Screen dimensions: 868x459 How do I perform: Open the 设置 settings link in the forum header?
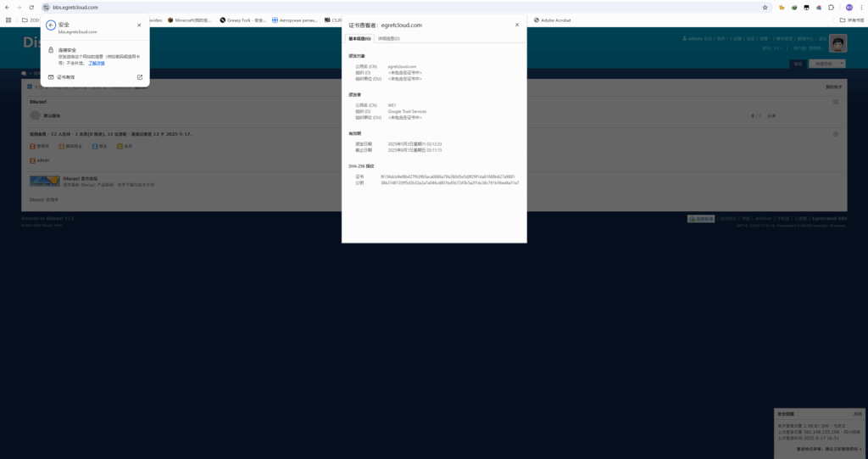[737, 39]
